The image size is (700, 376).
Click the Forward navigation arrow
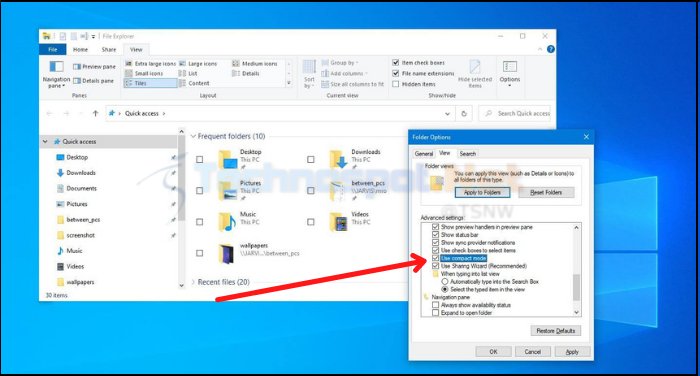(x=66, y=113)
